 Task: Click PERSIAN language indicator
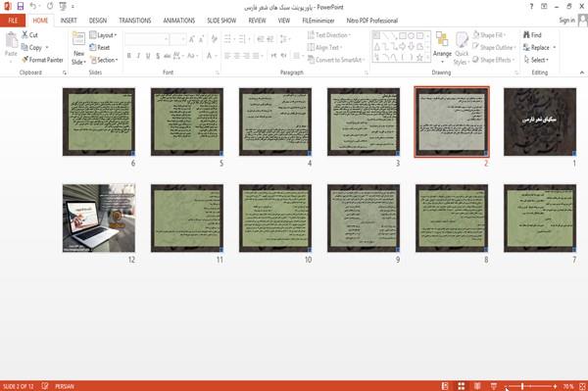click(x=65, y=386)
